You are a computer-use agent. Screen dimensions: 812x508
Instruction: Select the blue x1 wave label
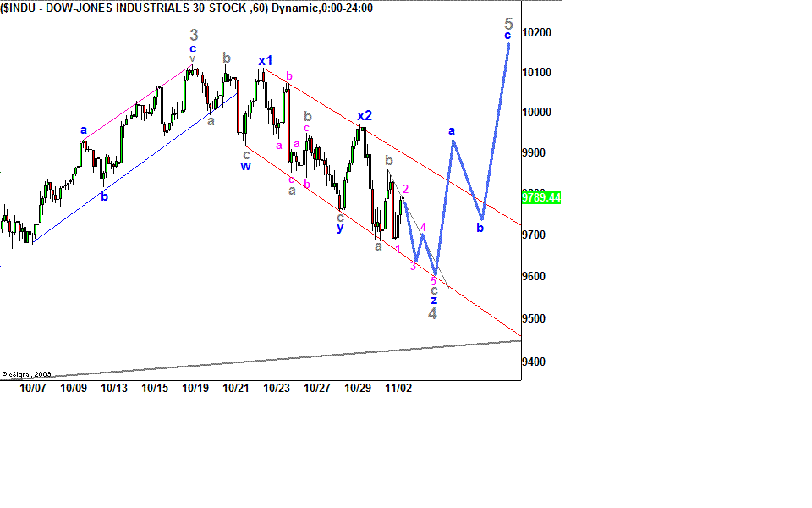tap(266, 61)
